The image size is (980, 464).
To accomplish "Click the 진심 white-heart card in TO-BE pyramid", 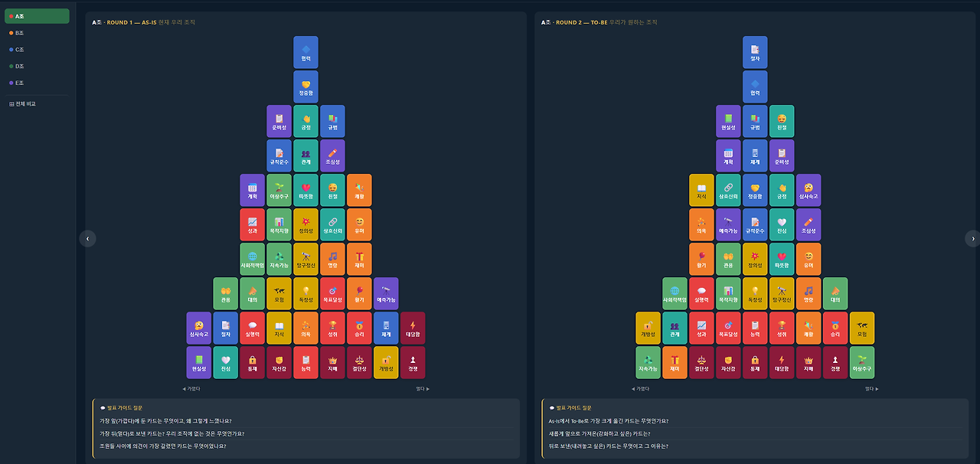I will pyautogui.click(x=782, y=224).
